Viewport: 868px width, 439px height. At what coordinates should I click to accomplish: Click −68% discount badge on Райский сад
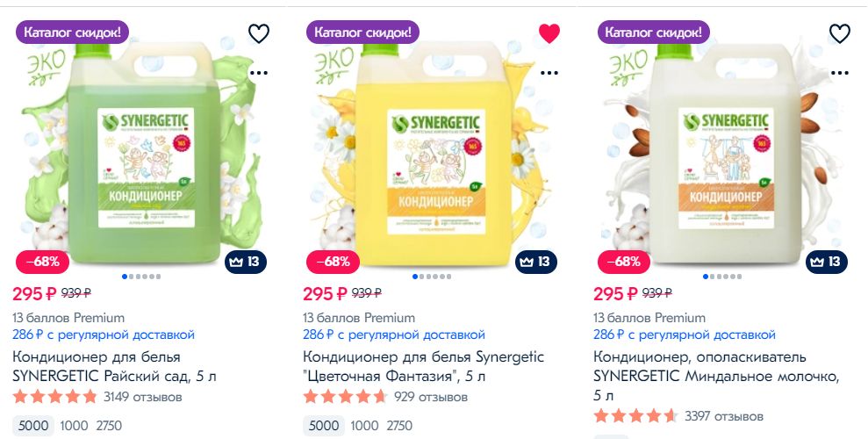click(x=43, y=262)
